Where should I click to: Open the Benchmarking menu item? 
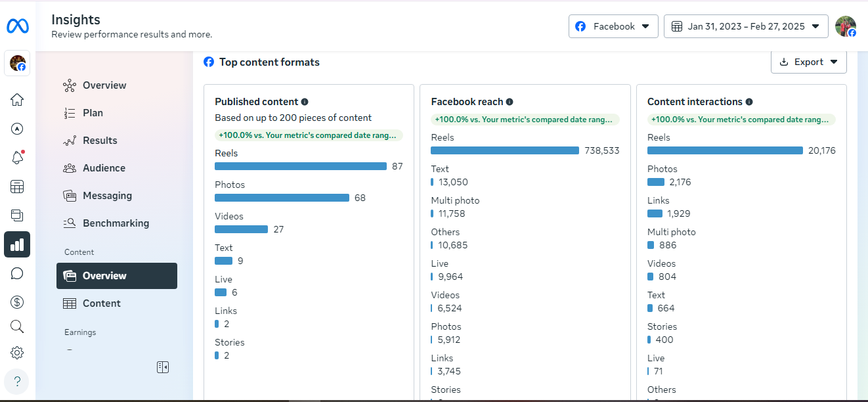point(116,223)
